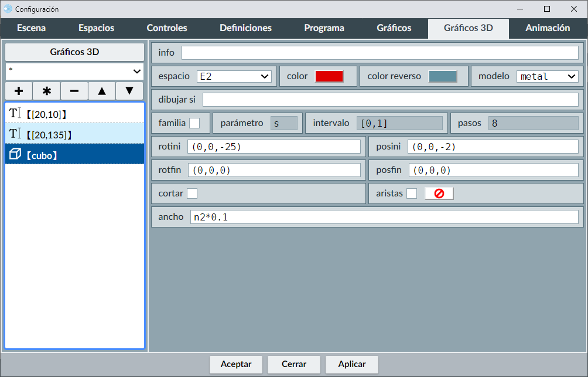Click the red no-color aristas button
This screenshot has height=377, width=588.
[439, 193]
